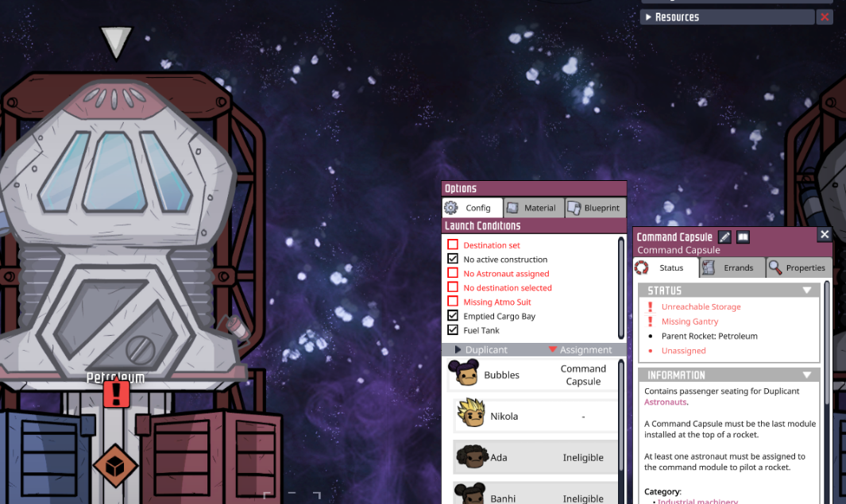Screen dimensions: 846x504
Task: Click the orange storage cube diamond icon
Action: [x=115, y=466]
